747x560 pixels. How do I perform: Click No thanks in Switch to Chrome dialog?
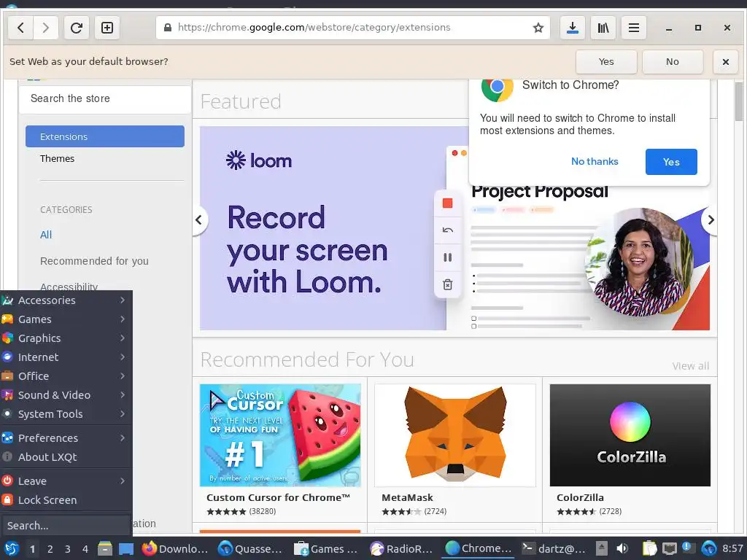click(x=595, y=161)
